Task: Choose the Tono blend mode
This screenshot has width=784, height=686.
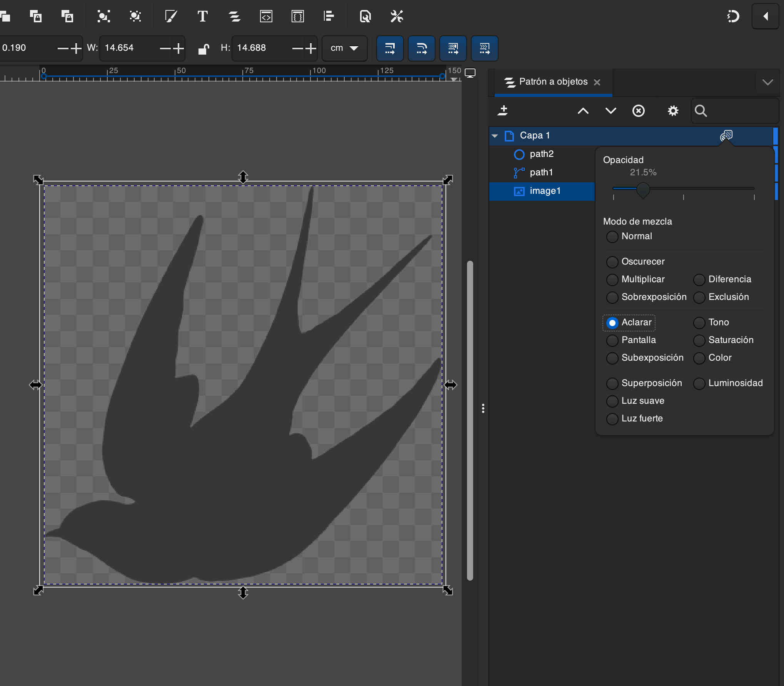Action: pyautogui.click(x=711, y=323)
